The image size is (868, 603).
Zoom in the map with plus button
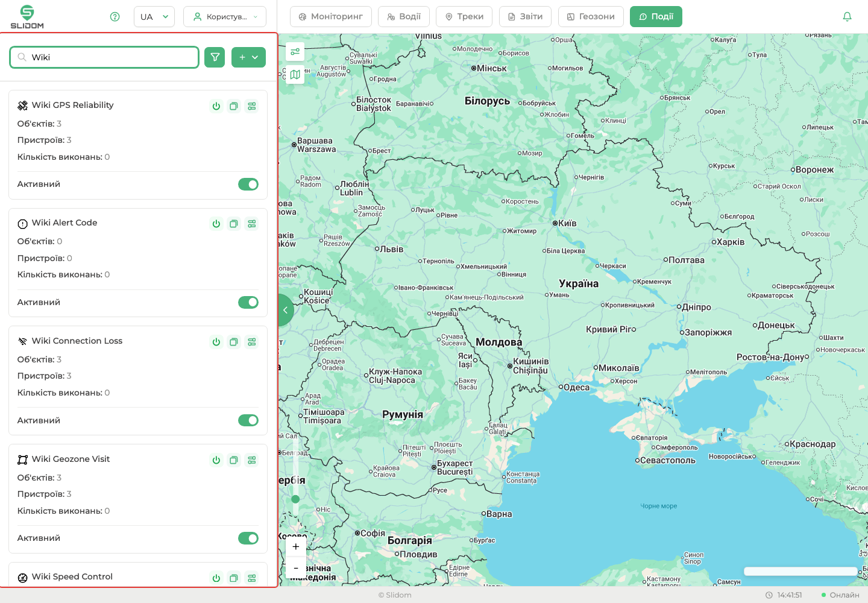pos(295,546)
